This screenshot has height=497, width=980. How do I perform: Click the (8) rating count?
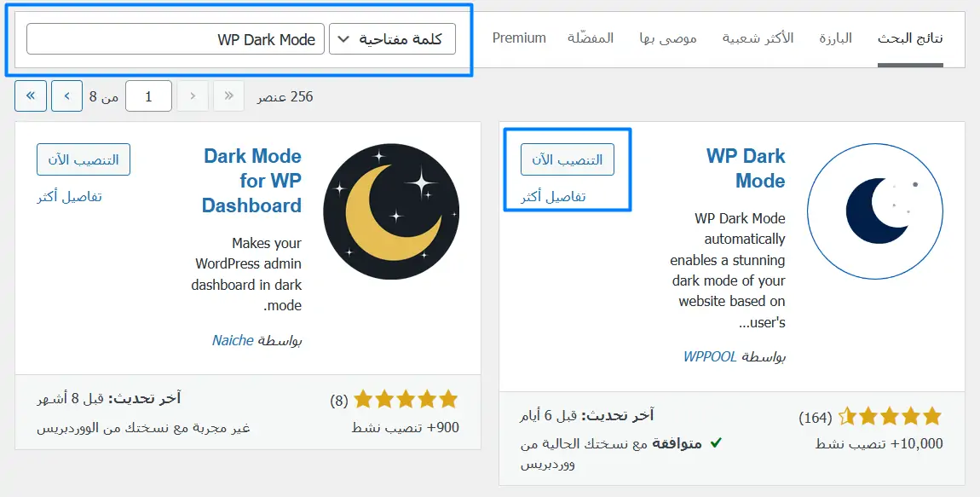click(339, 401)
